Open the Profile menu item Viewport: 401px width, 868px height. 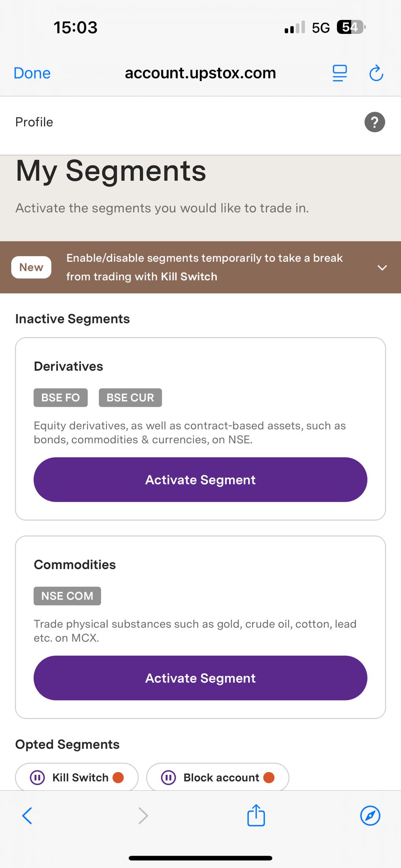pos(34,122)
